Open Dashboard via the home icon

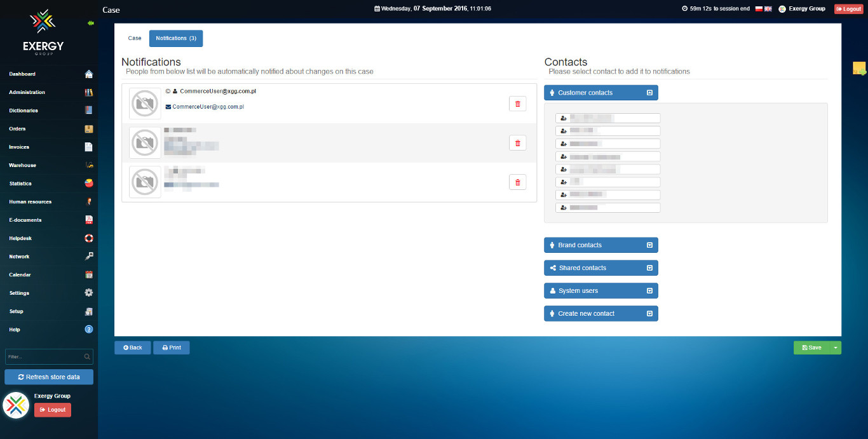click(x=89, y=74)
